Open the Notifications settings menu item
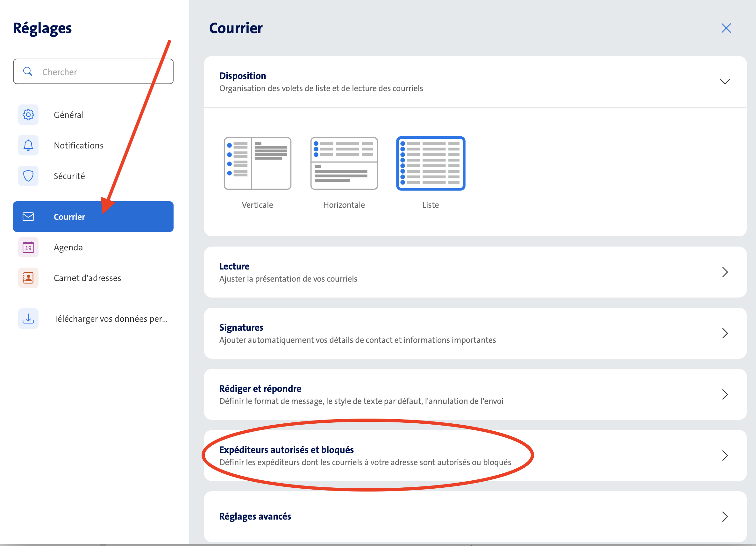This screenshot has height=546, width=756. (x=79, y=146)
